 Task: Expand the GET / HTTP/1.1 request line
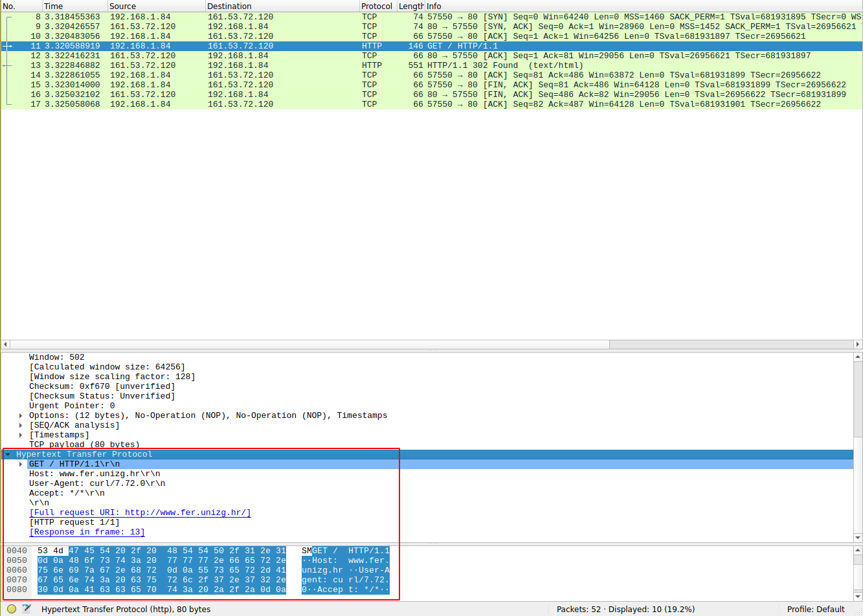[x=21, y=464]
